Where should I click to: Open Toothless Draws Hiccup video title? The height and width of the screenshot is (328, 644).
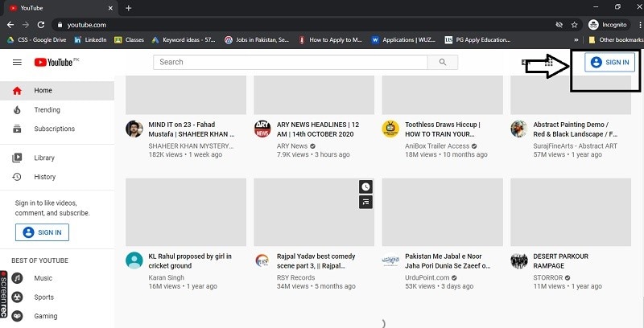click(442, 129)
